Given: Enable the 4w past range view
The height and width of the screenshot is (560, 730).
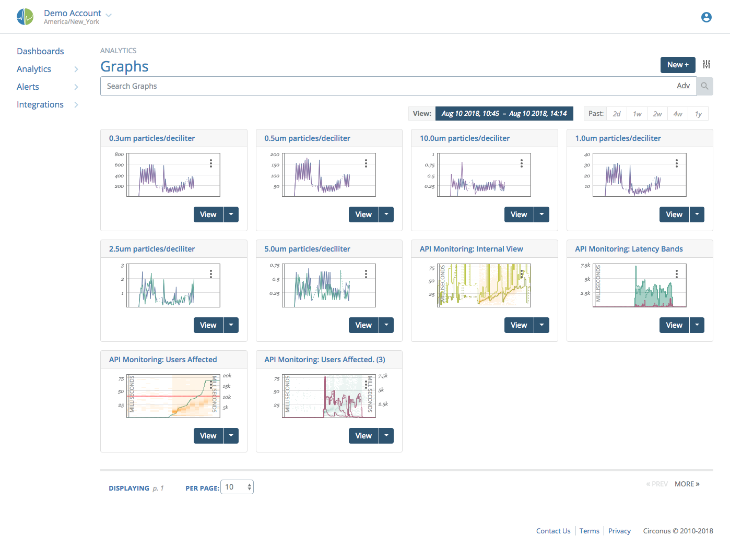Looking at the screenshot, I should point(678,113).
